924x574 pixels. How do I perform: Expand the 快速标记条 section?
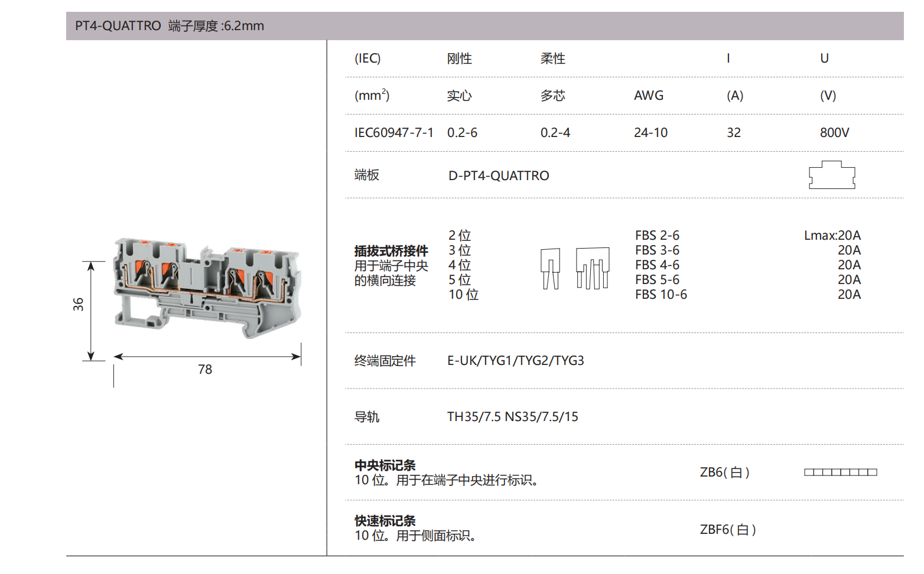(383, 521)
